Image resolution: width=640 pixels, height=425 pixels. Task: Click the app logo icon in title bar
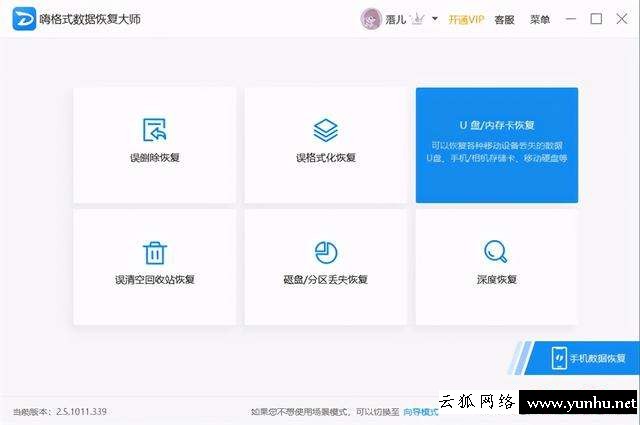pyautogui.click(x=24, y=19)
